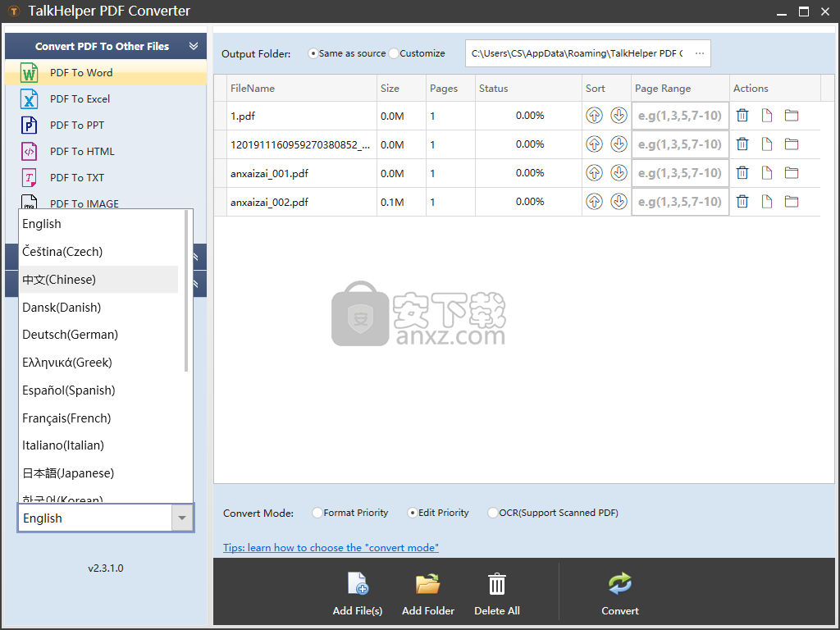The width and height of the screenshot is (840, 630).
Task: Move anxaizai_002.pdf up in list
Action: [594, 202]
